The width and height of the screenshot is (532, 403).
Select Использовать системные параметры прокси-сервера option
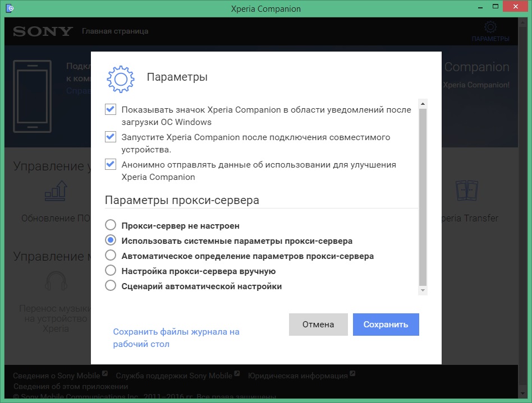tap(110, 240)
